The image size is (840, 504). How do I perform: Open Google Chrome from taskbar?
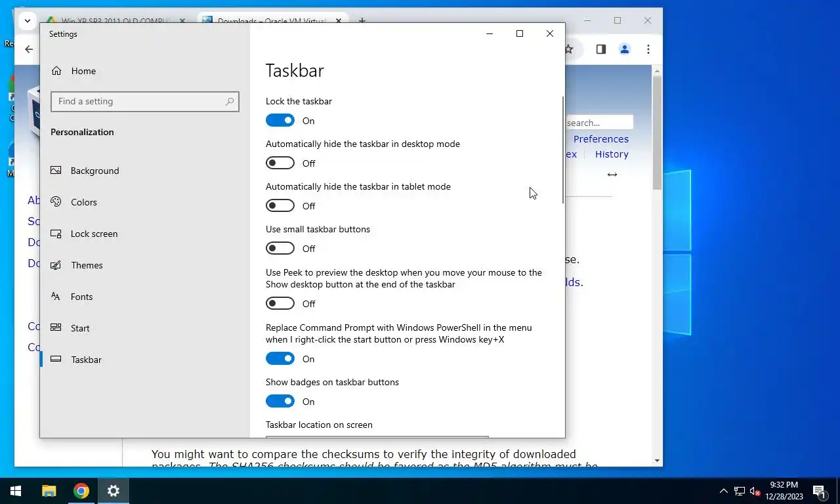pyautogui.click(x=81, y=491)
